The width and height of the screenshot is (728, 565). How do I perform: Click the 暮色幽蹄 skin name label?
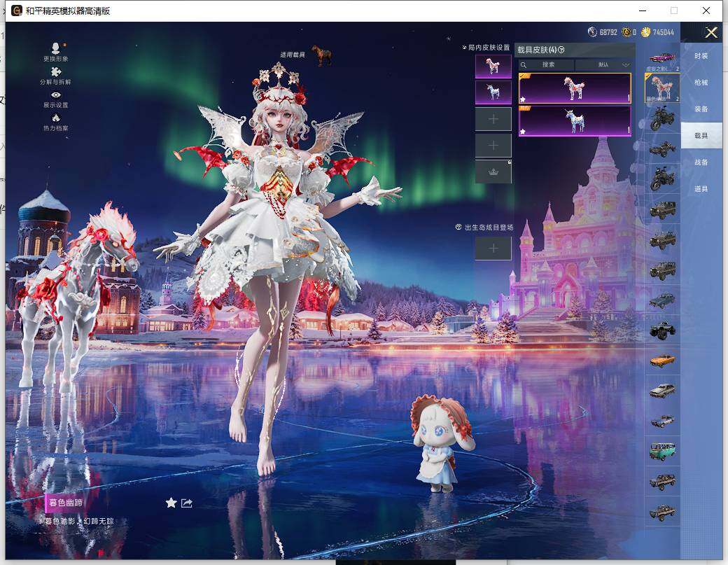pyautogui.click(x=66, y=503)
